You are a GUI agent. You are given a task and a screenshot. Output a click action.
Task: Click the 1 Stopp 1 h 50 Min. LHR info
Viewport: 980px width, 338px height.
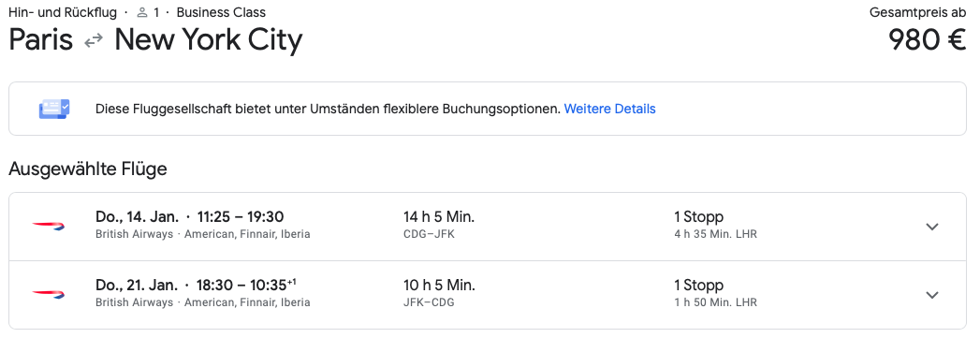click(716, 293)
